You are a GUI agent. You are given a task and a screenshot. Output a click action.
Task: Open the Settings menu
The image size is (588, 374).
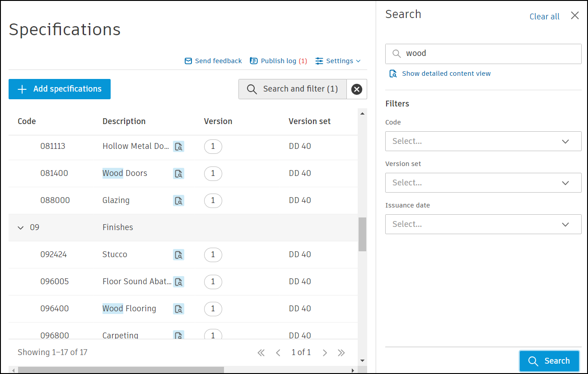(x=338, y=61)
